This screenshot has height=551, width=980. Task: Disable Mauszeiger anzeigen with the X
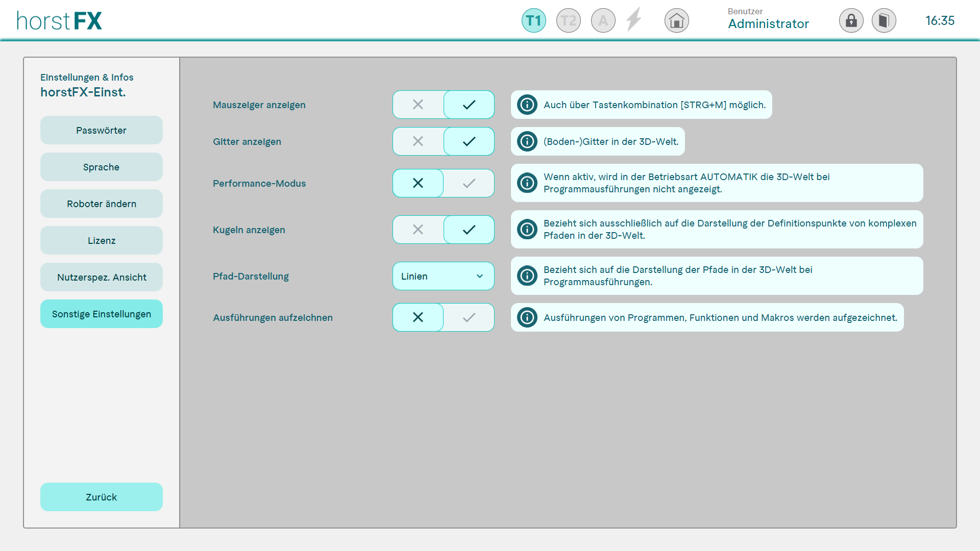tap(418, 105)
